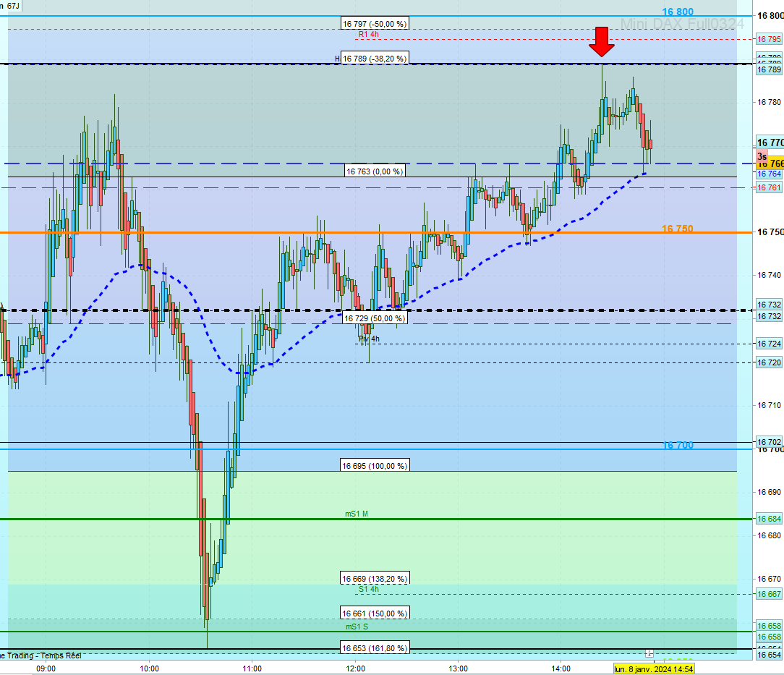Click the mS1 S weekly support label
The image size is (784, 675).
pos(357,627)
